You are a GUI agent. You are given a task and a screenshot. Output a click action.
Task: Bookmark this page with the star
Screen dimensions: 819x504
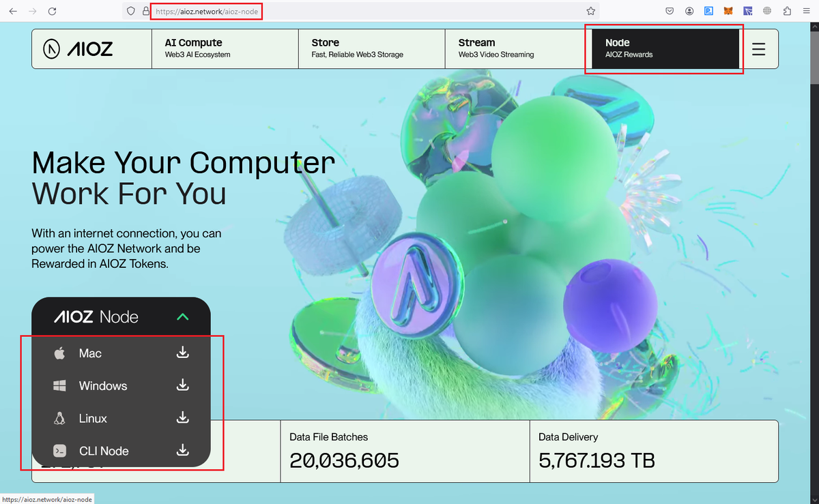click(x=590, y=11)
